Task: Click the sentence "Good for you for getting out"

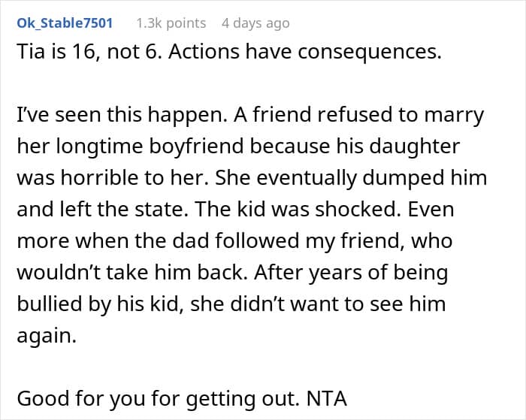Action: (x=158, y=399)
